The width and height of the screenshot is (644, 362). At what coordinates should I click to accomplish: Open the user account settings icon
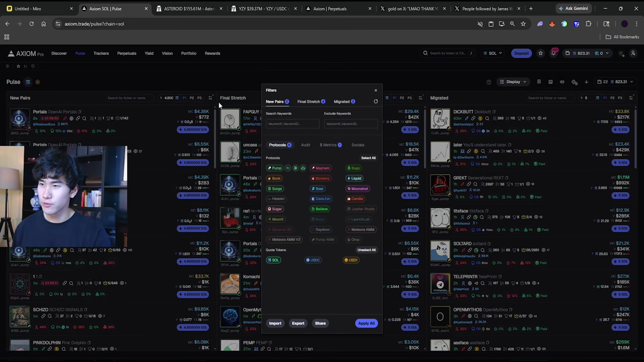[x=633, y=53]
